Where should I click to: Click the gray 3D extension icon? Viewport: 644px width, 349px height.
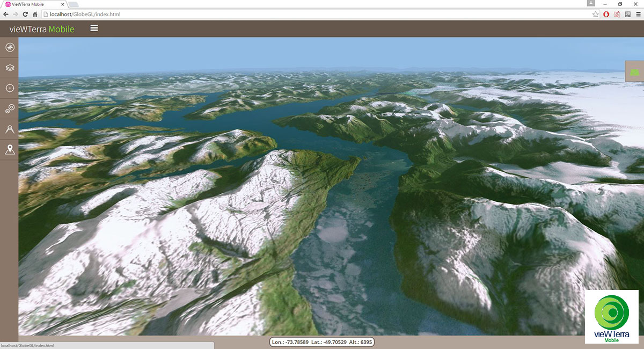[x=627, y=14]
